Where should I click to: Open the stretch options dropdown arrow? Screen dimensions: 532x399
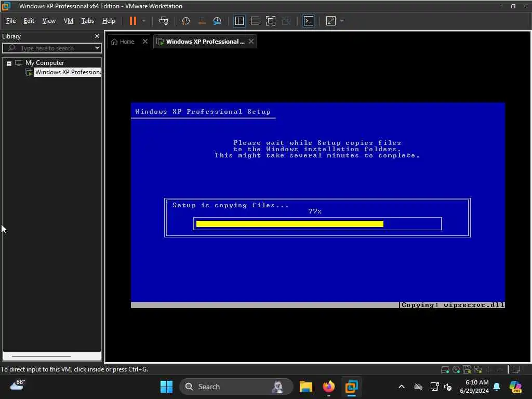click(x=342, y=21)
